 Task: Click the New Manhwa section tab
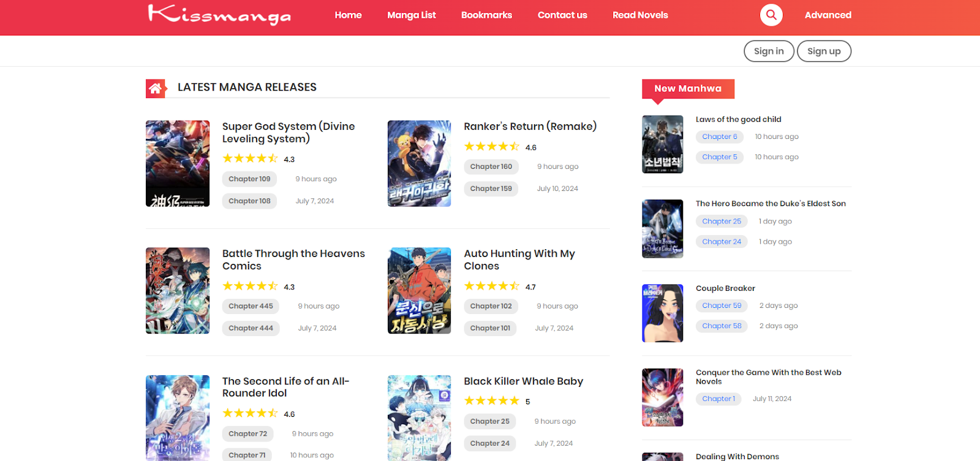[688, 89]
